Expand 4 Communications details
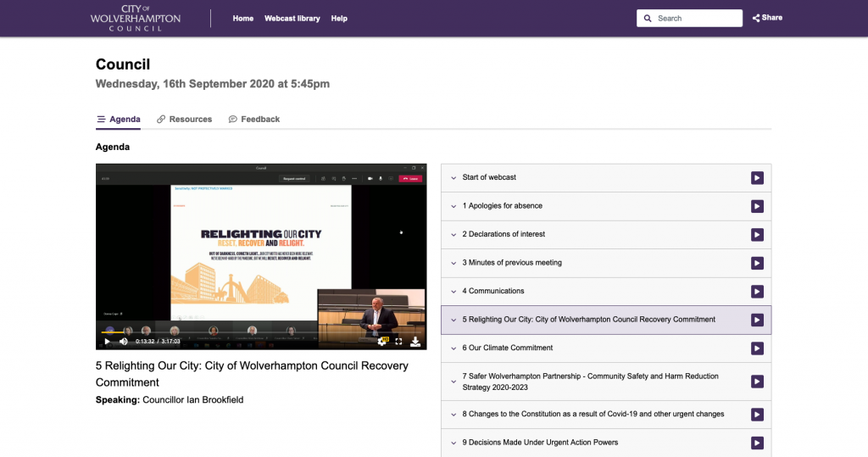 [453, 292]
